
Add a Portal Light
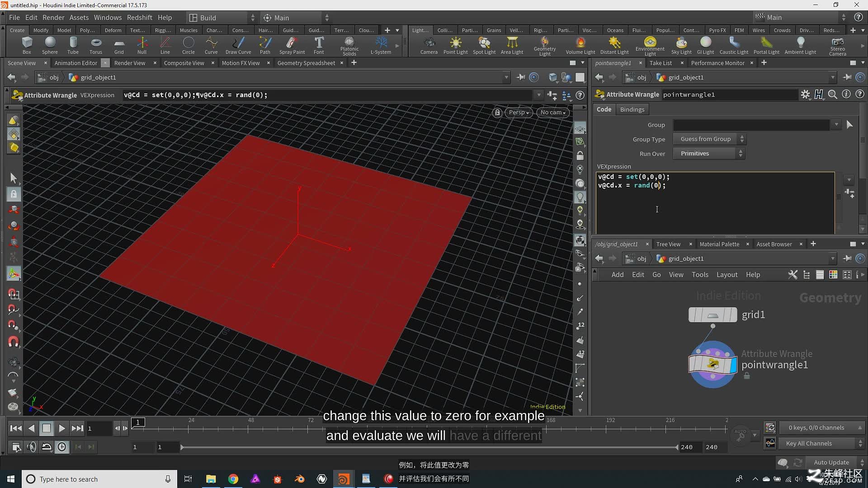766,46
